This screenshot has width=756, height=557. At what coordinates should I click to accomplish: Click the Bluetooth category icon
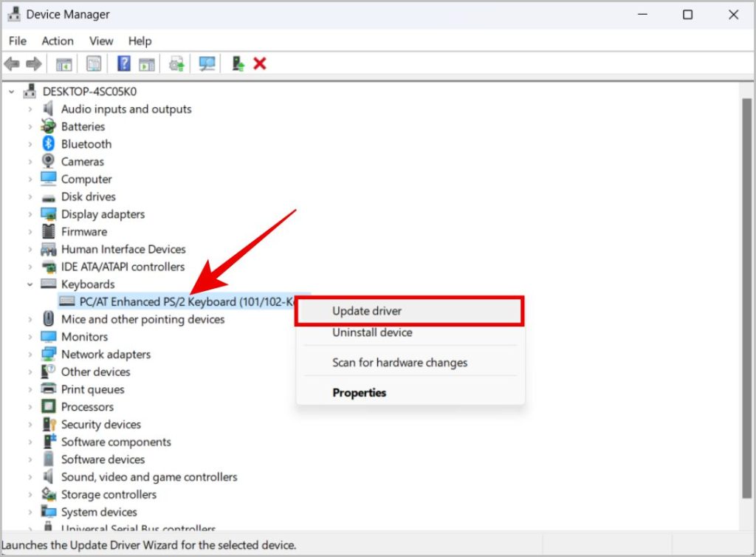pos(48,144)
